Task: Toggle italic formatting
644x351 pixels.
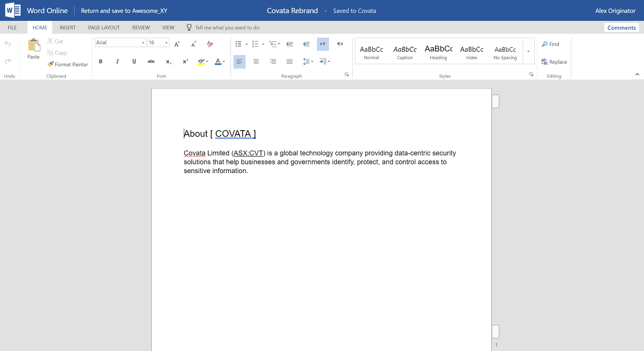Action: [x=117, y=61]
